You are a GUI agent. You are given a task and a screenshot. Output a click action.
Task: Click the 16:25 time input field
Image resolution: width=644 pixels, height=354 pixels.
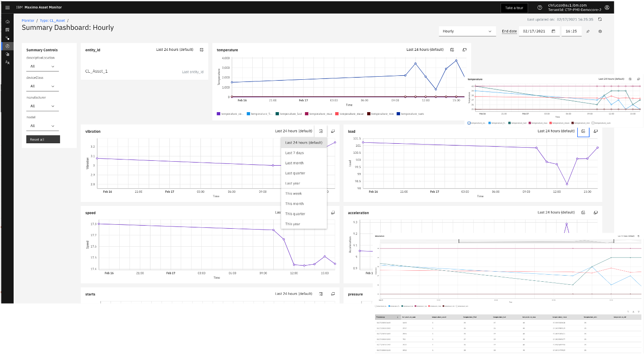[x=571, y=31]
